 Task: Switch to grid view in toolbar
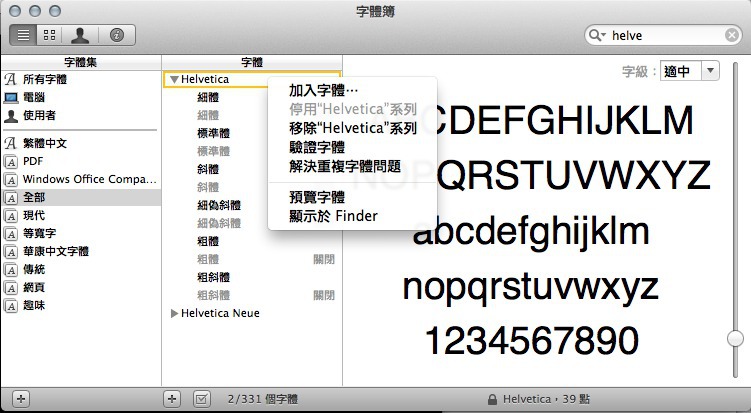49,35
